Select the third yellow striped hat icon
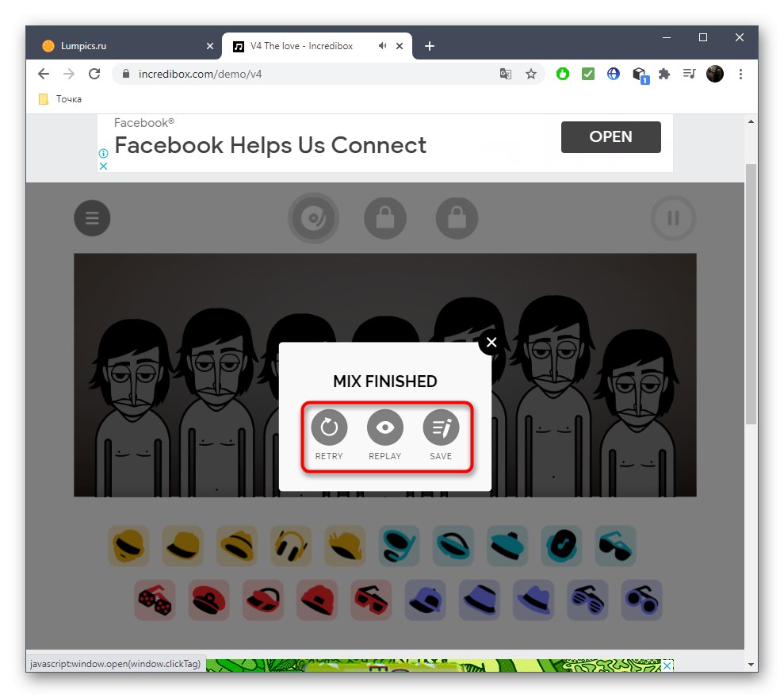Viewport: 784px width, 698px height. (237, 546)
